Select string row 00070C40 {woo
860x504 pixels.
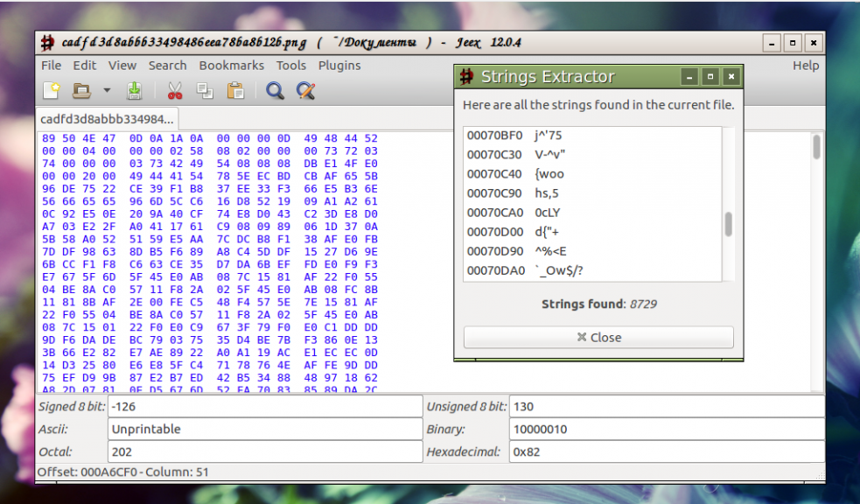point(593,174)
